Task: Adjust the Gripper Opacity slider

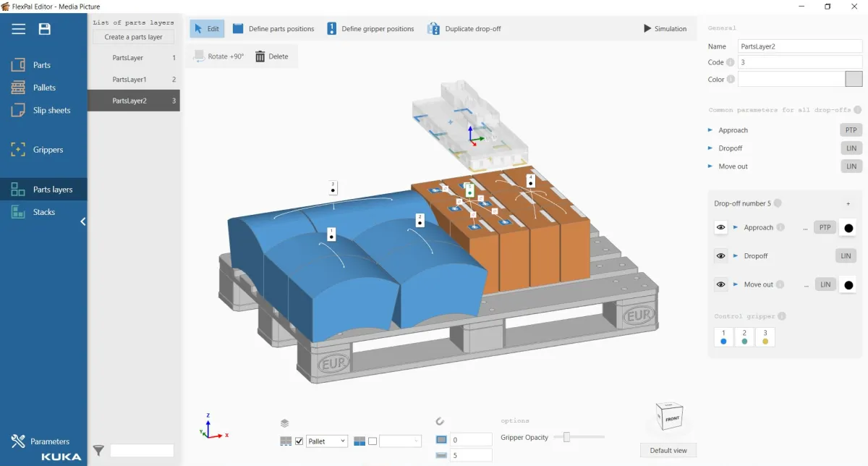Action: pyautogui.click(x=567, y=437)
